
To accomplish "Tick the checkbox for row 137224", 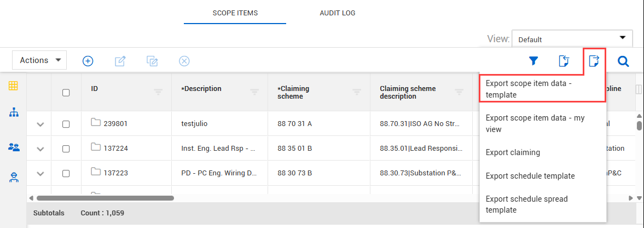I will pyautogui.click(x=66, y=149).
